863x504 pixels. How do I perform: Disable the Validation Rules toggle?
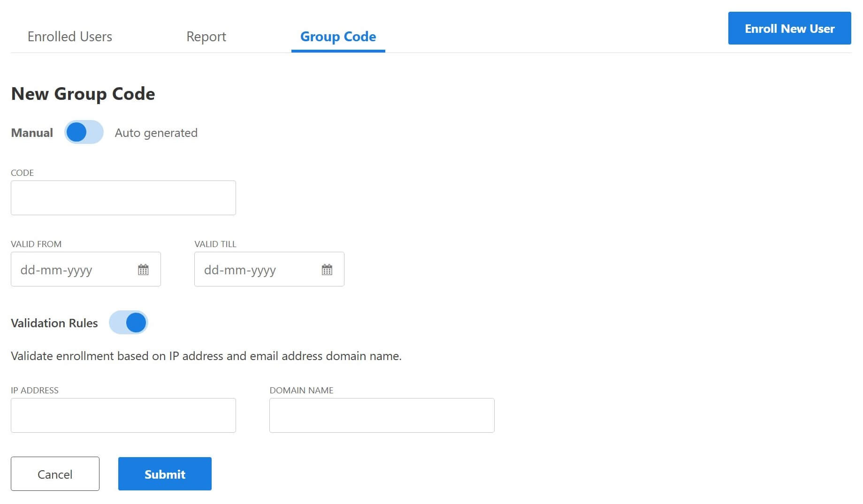point(128,323)
